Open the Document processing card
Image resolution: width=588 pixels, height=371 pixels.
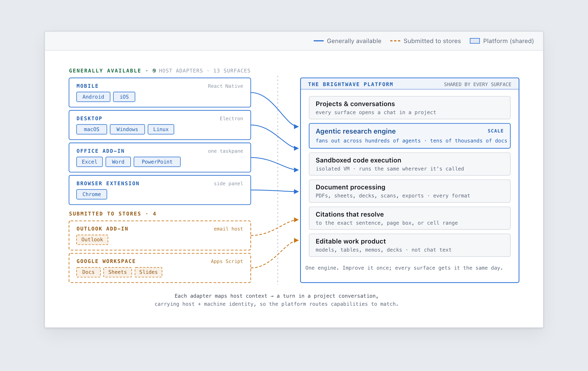(x=410, y=191)
